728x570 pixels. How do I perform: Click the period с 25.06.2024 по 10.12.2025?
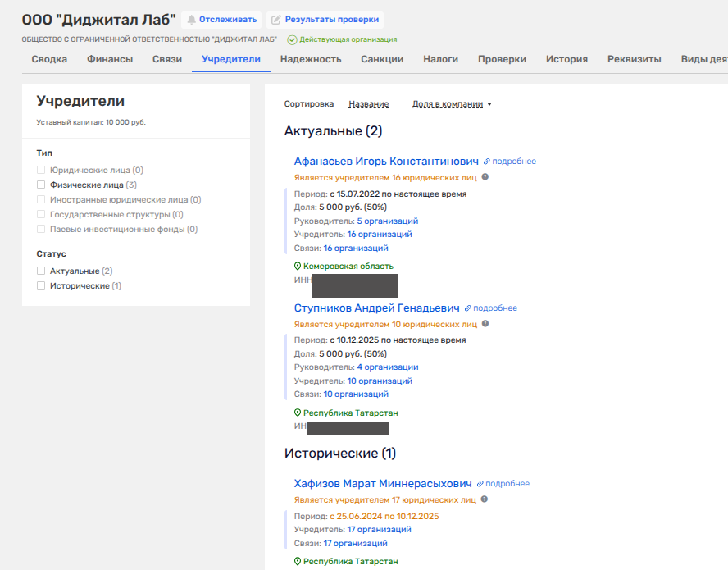tap(384, 516)
